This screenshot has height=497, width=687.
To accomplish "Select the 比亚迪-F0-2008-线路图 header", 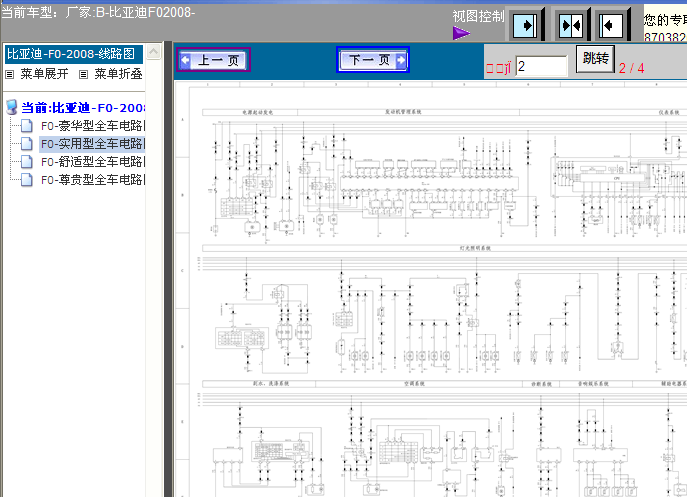I will (x=74, y=54).
